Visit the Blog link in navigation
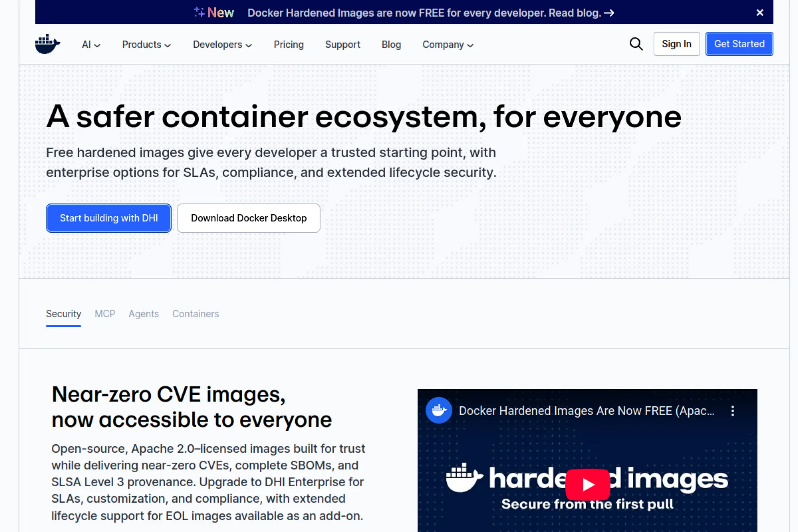The height and width of the screenshot is (532, 798). point(391,45)
